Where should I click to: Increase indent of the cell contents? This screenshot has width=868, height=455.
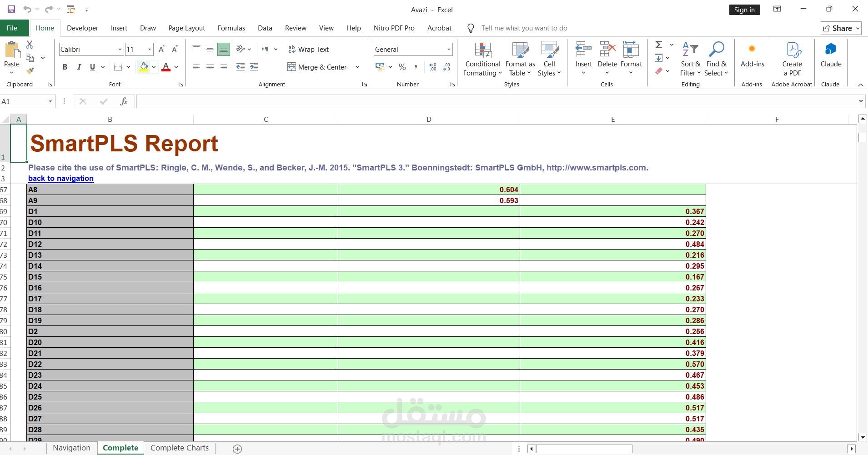[254, 67]
